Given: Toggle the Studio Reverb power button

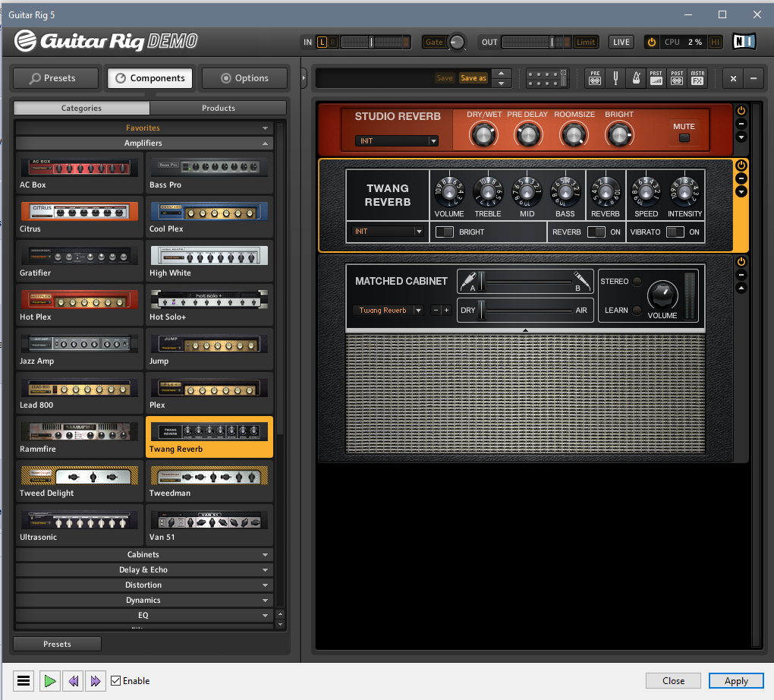Looking at the screenshot, I should 741,110.
